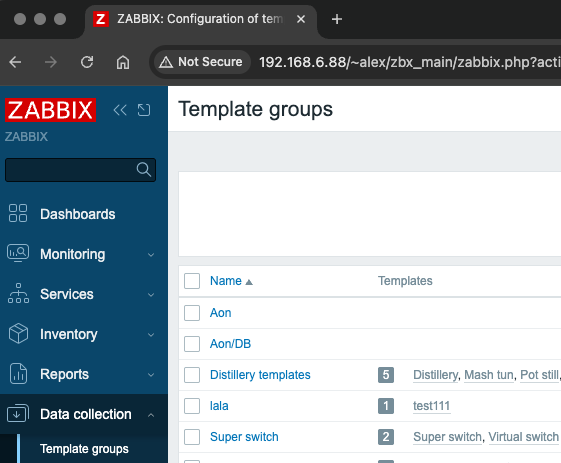561x463 pixels.
Task: Select Template groups in the sidebar submenu
Action: click(x=84, y=449)
